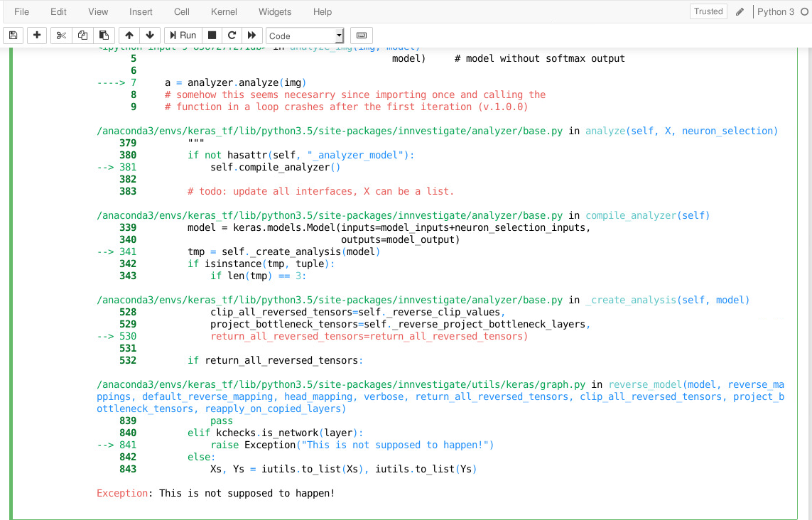Click the Trusted notebook indicator
Image resolution: width=812 pixels, height=520 pixels.
point(708,11)
